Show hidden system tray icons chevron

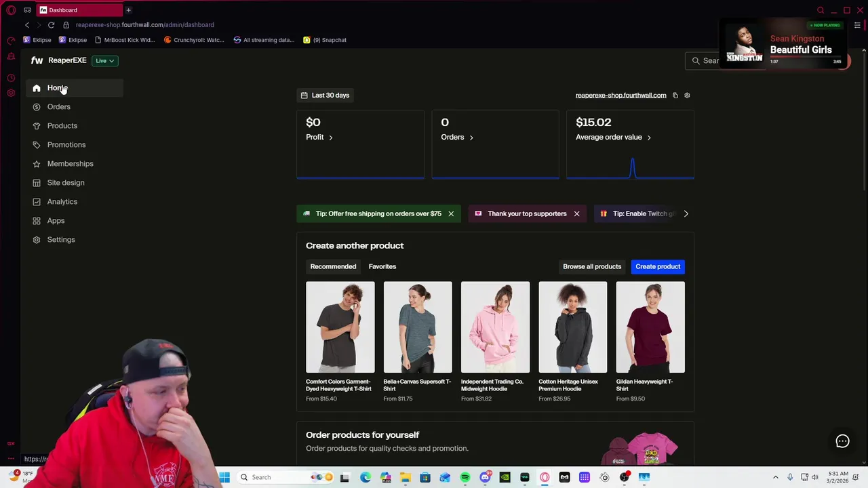click(x=776, y=477)
